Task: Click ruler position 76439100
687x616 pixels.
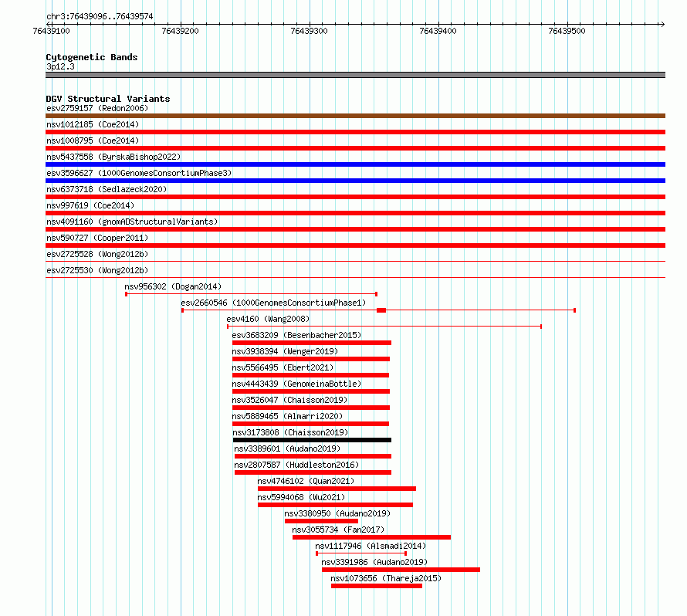Action: 51,31
